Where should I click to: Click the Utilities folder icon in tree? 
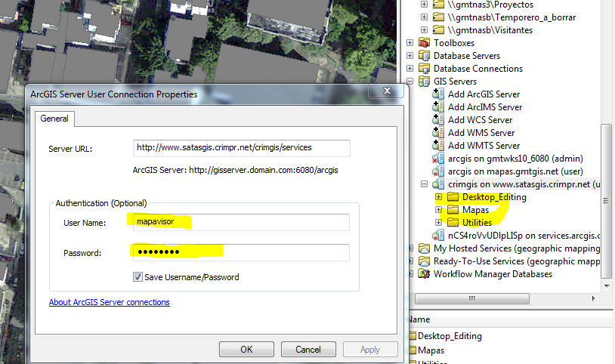(x=453, y=222)
